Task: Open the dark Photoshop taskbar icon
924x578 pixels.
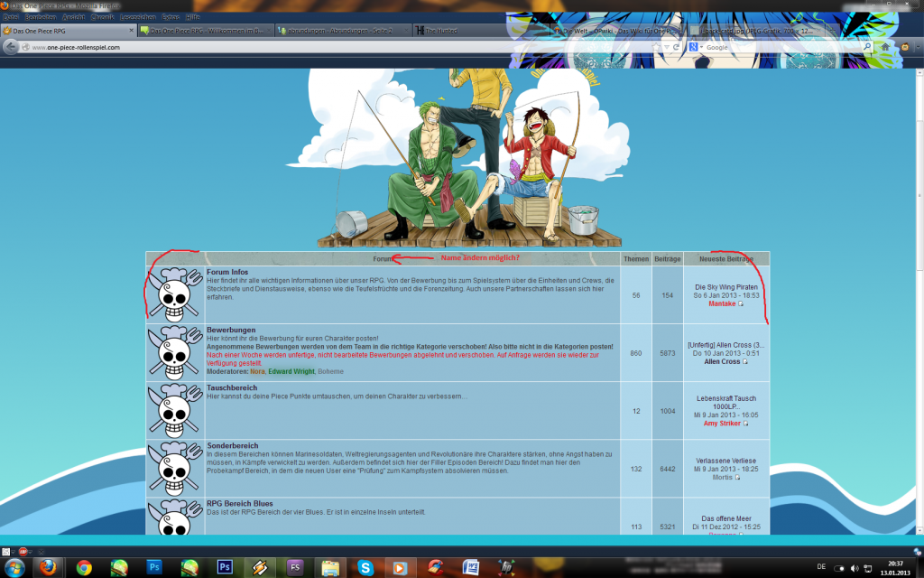Action: click(x=225, y=567)
